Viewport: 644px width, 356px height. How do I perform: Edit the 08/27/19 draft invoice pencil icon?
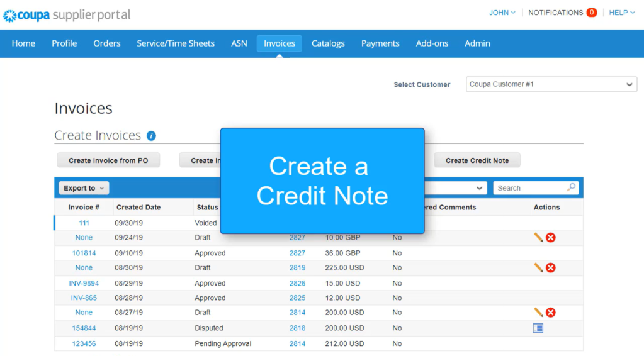(x=538, y=313)
